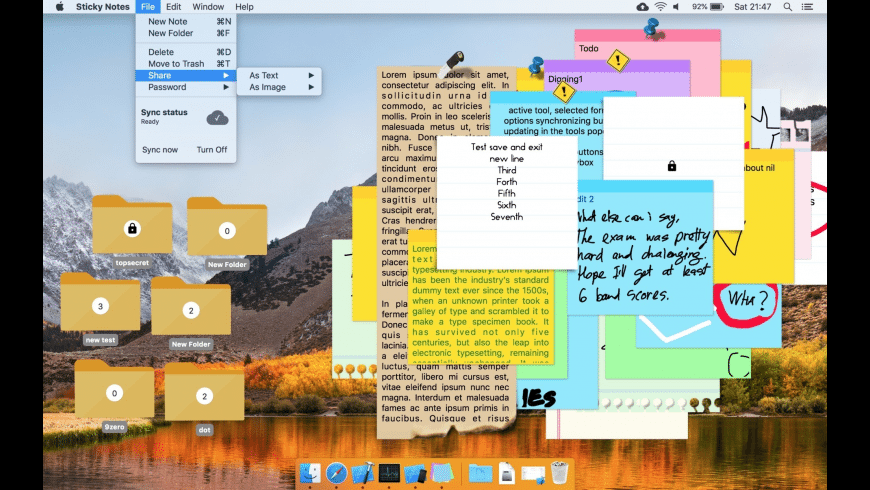Open the Apple menu

(60, 7)
